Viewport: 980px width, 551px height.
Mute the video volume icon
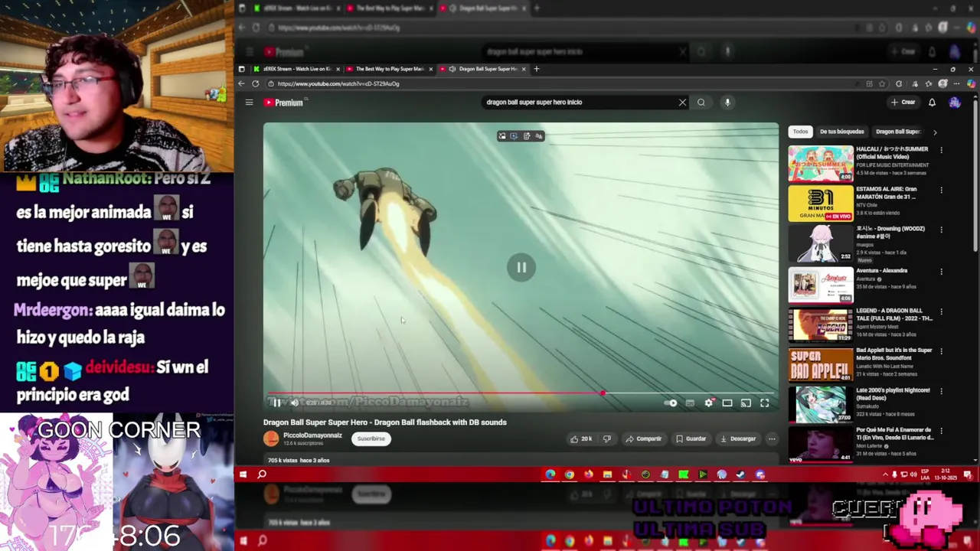(x=294, y=403)
